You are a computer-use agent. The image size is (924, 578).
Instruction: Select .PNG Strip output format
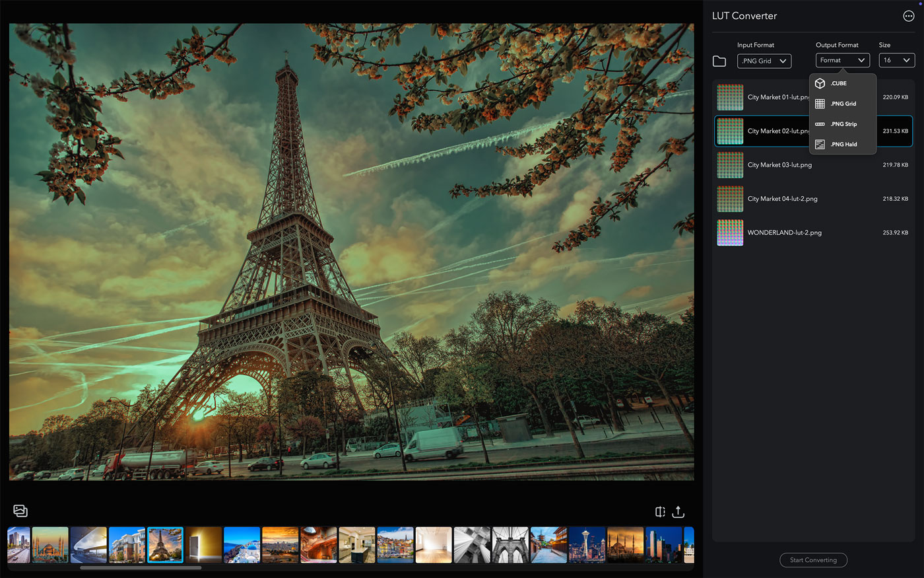842,124
